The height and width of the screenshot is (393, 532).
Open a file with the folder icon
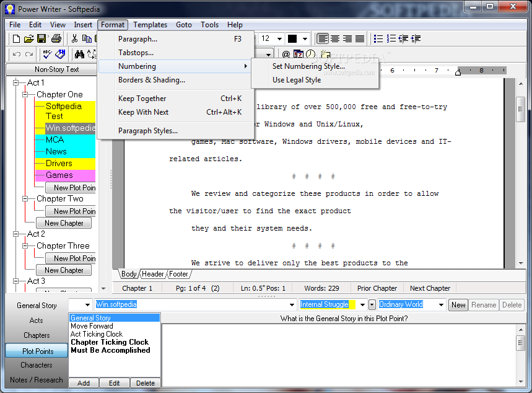(29, 38)
